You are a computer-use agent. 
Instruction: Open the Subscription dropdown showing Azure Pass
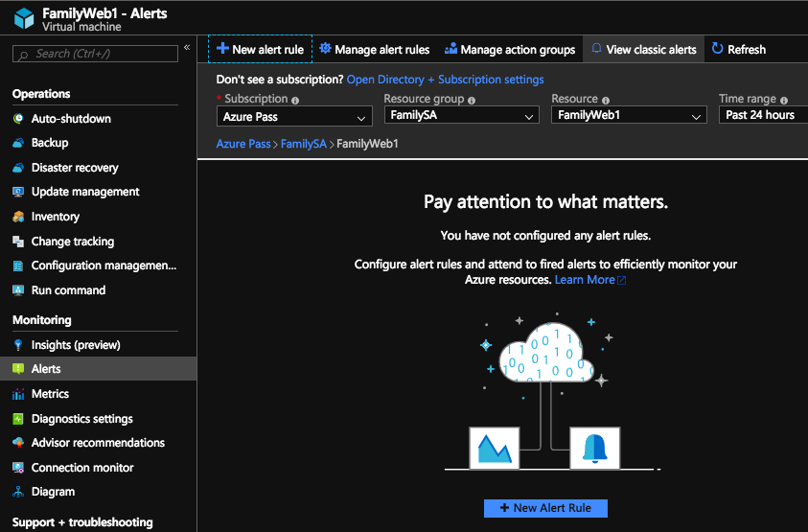294,117
